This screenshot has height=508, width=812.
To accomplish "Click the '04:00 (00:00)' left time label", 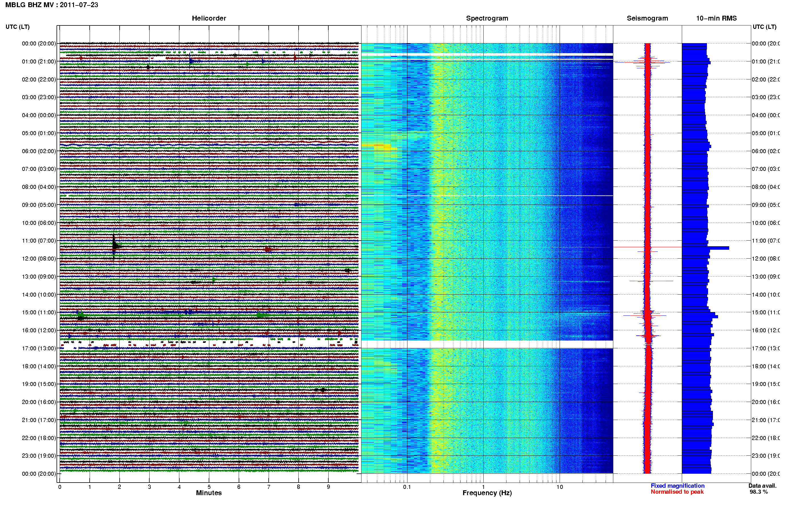I will pyautogui.click(x=39, y=115).
